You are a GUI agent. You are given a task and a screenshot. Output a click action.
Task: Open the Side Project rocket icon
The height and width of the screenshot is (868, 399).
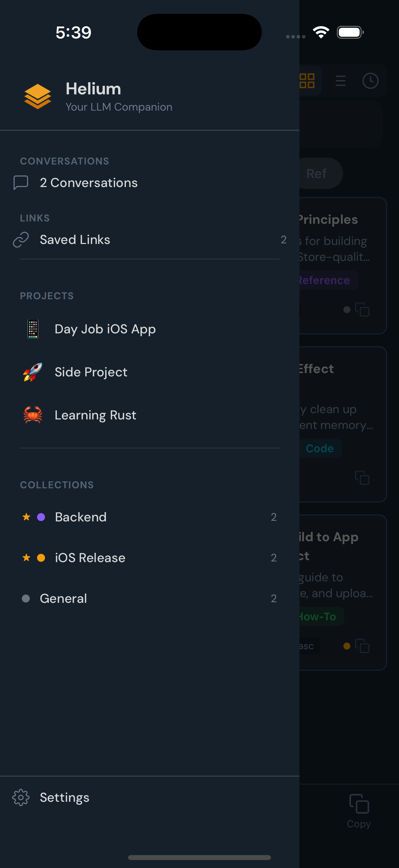(x=33, y=372)
